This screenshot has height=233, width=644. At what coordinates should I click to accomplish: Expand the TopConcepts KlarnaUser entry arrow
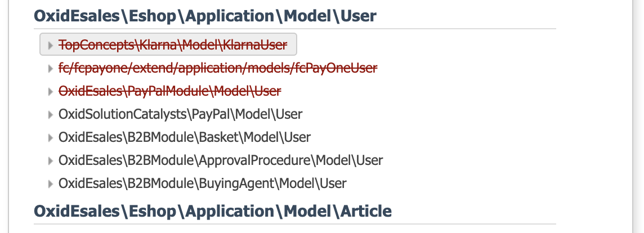pyautogui.click(x=51, y=45)
